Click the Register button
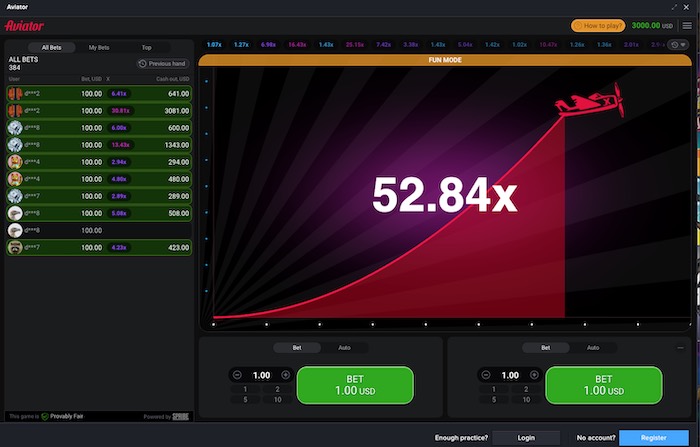 coord(654,438)
